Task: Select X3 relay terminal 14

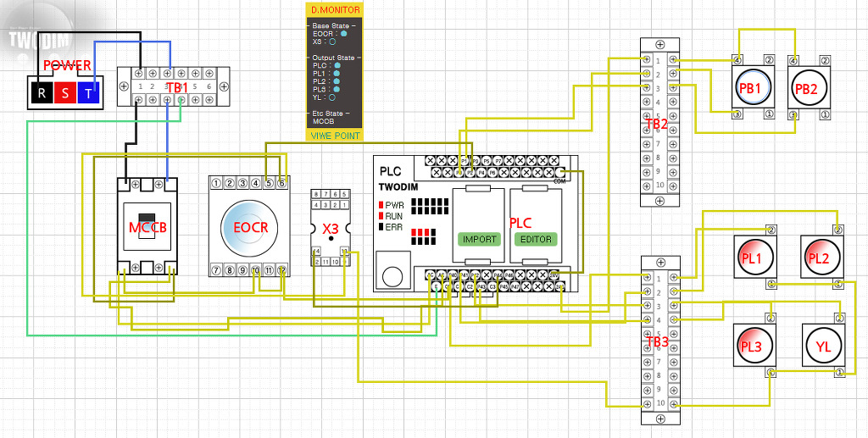Action: pyautogui.click(x=317, y=252)
